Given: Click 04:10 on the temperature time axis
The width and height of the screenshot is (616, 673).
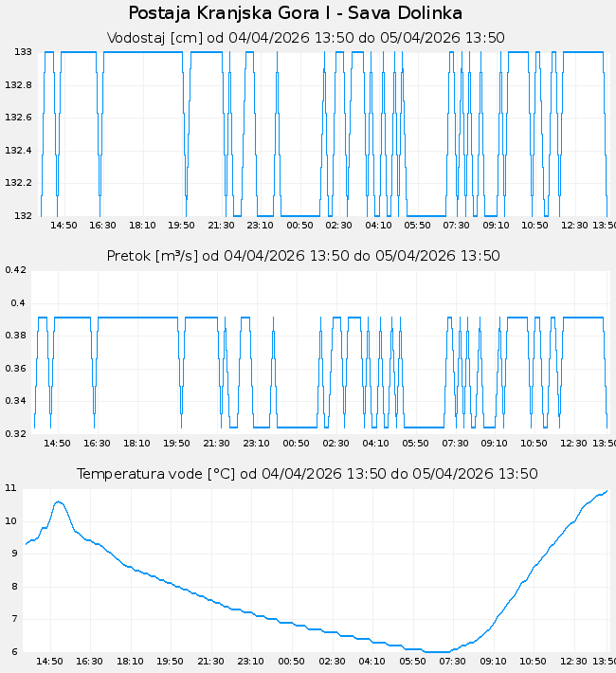Looking at the screenshot, I should pos(372,661).
